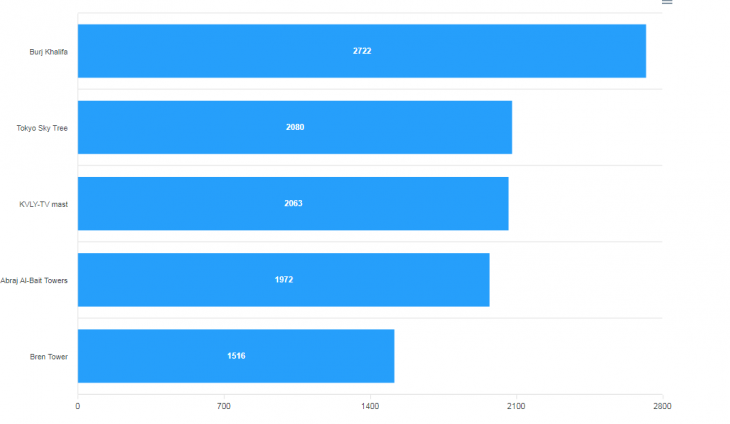Click the Burj Khalifa axis label

point(49,51)
